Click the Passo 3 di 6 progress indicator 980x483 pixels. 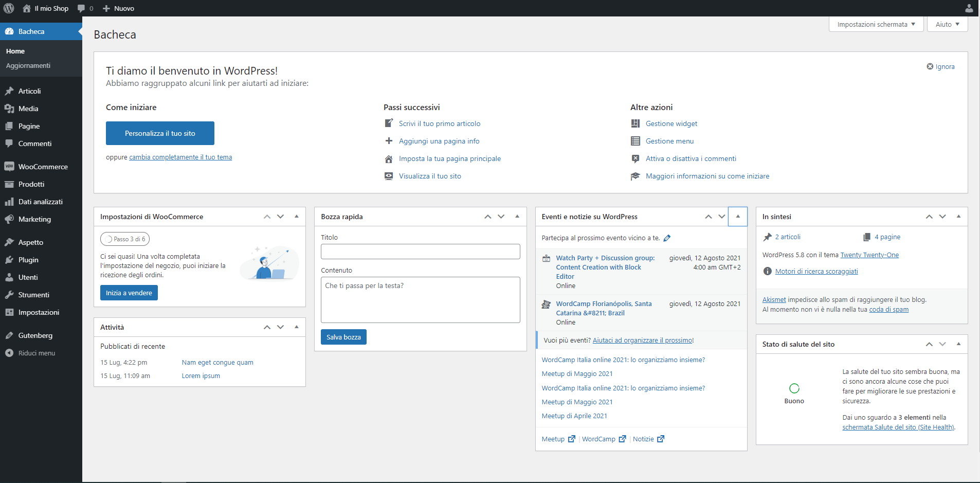(x=124, y=239)
